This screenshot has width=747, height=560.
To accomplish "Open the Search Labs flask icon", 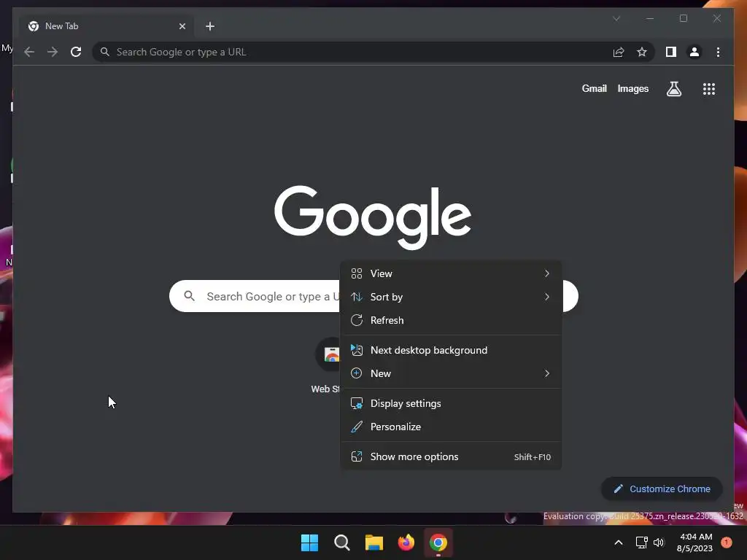I will [673, 88].
